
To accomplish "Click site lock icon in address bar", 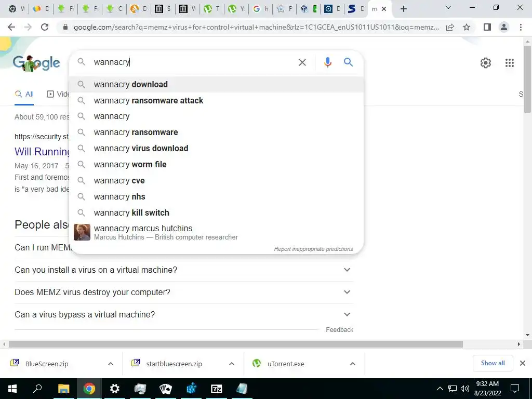I will pyautogui.click(x=65, y=27).
